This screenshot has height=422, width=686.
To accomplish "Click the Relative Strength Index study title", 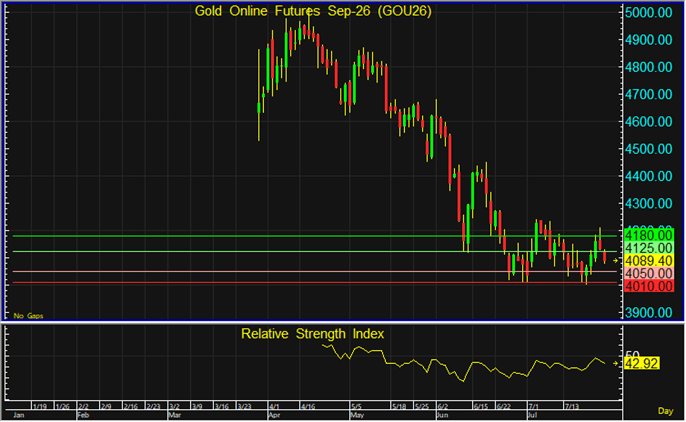I will pyautogui.click(x=312, y=334).
